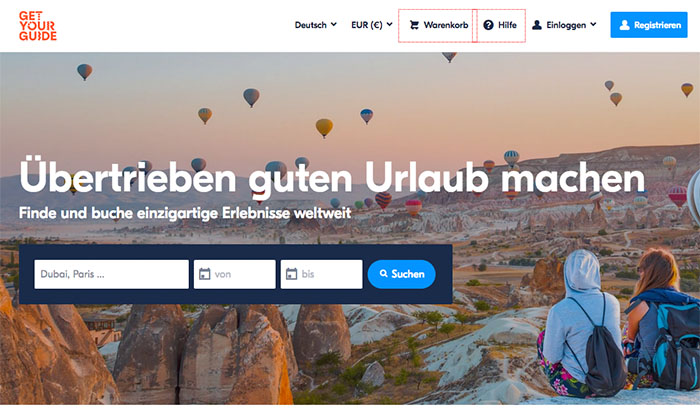Click the chevron arrow next to Deutsch
This screenshot has width=700, height=416.
(x=333, y=25)
